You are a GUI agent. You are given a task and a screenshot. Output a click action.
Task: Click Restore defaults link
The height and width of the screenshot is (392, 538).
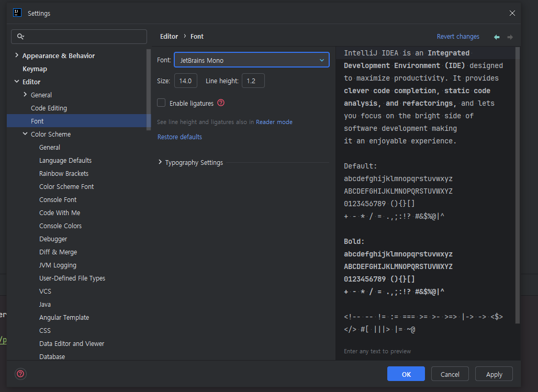[180, 137]
